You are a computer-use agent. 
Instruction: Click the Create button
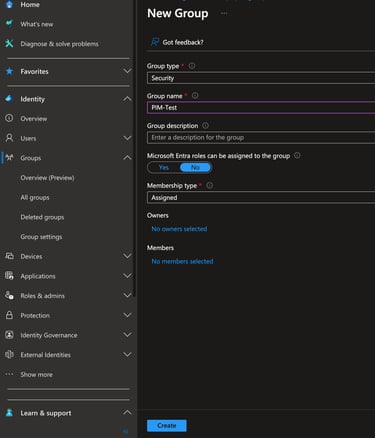coord(167,425)
